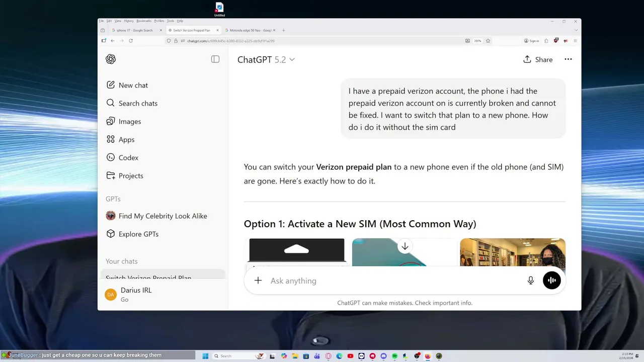The image size is (644, 362).
Task: Click the microphone dictation icon
Action: coord(530,281)
